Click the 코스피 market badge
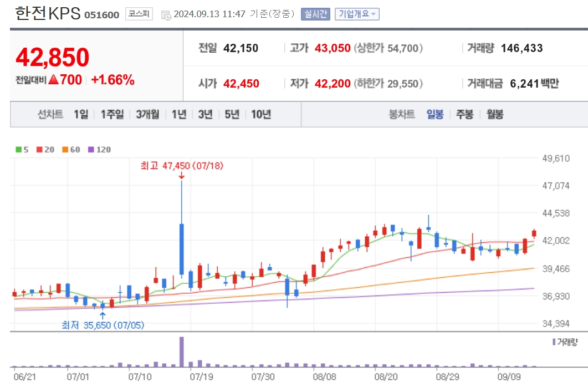588x387 pixels. pyautogui.click(x=139, y=14)
